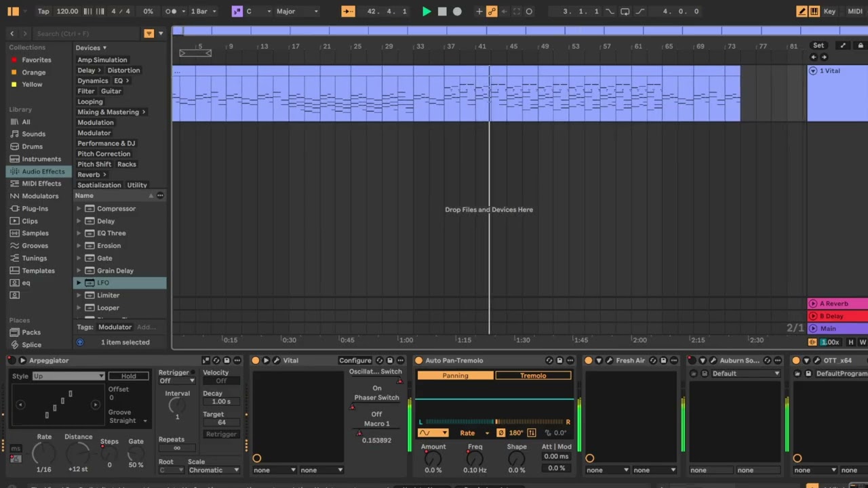Toggle Arpeggiator device activator

12,361
